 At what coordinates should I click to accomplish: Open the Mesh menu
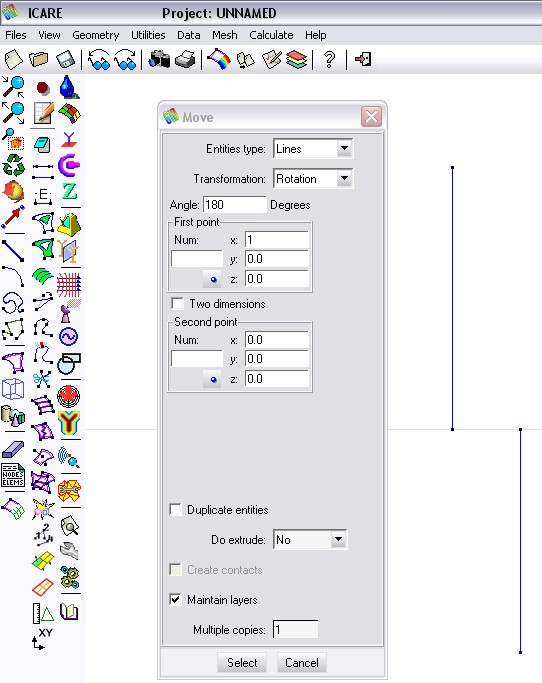point(225,35)
